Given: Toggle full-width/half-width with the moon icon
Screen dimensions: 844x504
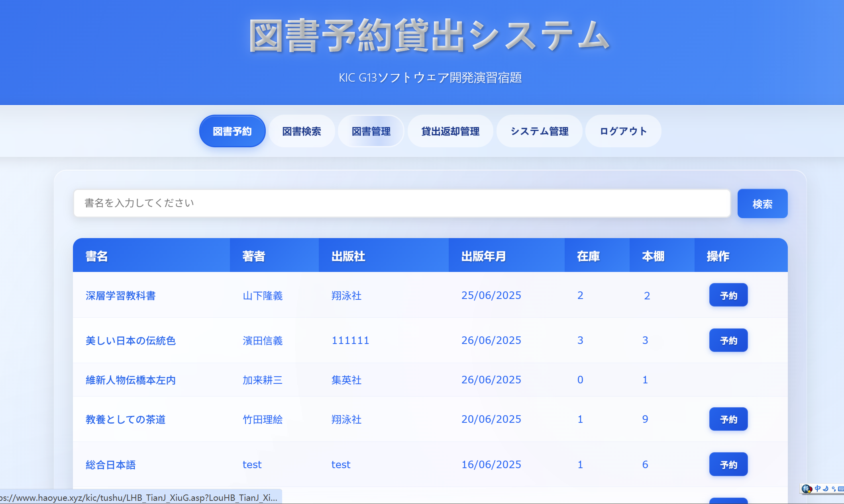Looking at the screenshot, I should [826, 488].
